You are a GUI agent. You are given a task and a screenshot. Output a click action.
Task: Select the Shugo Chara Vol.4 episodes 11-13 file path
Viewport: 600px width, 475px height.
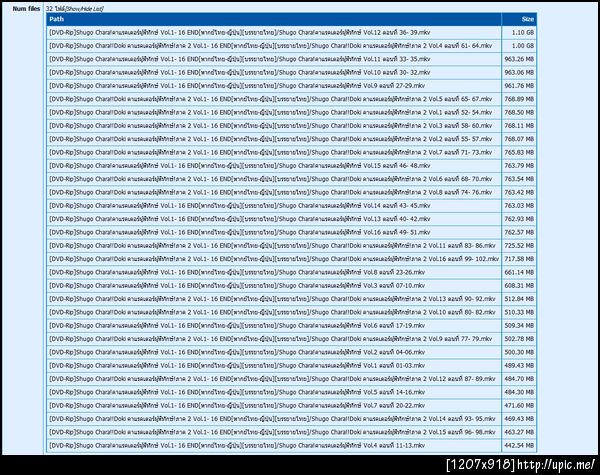(237, 446)
